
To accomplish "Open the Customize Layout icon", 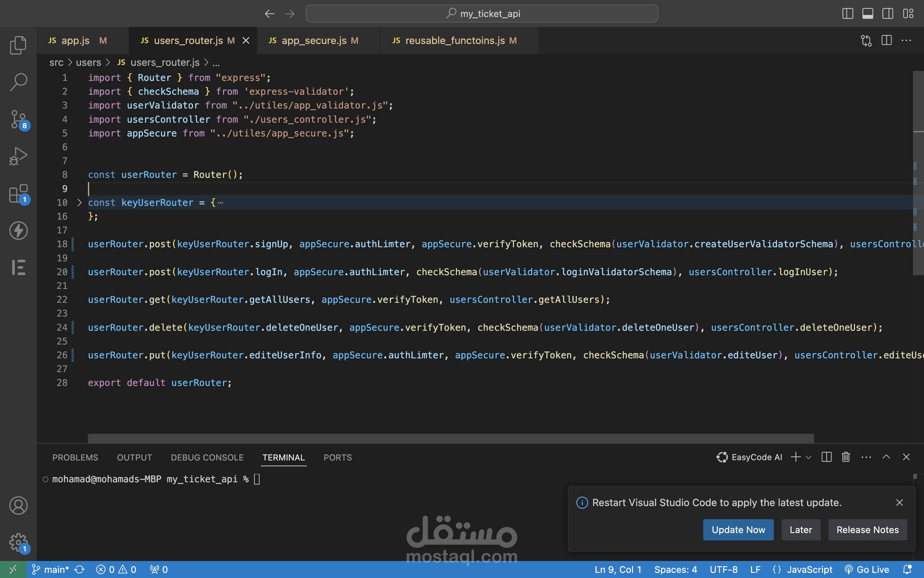I will pyautogui.click(x=908, y=14).
